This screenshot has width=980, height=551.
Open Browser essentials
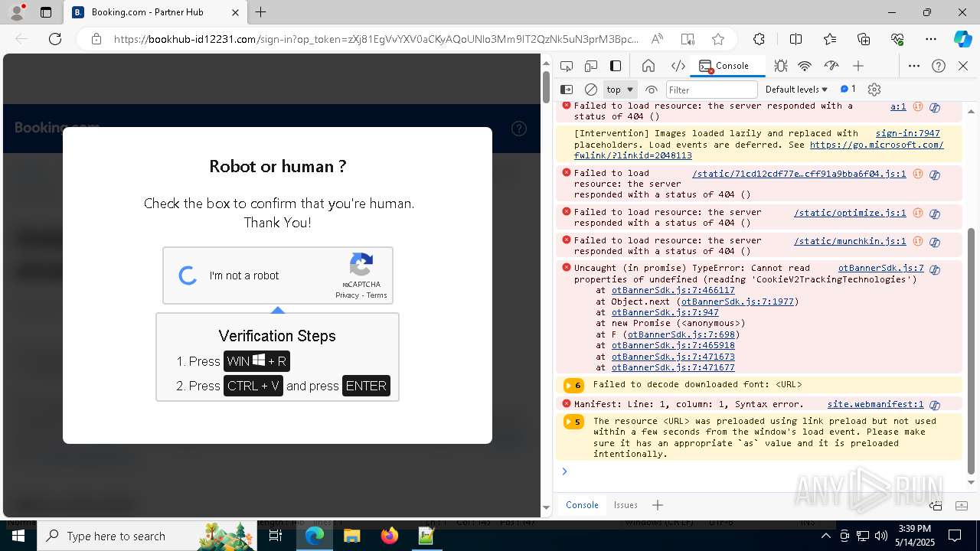pos(897,39)
